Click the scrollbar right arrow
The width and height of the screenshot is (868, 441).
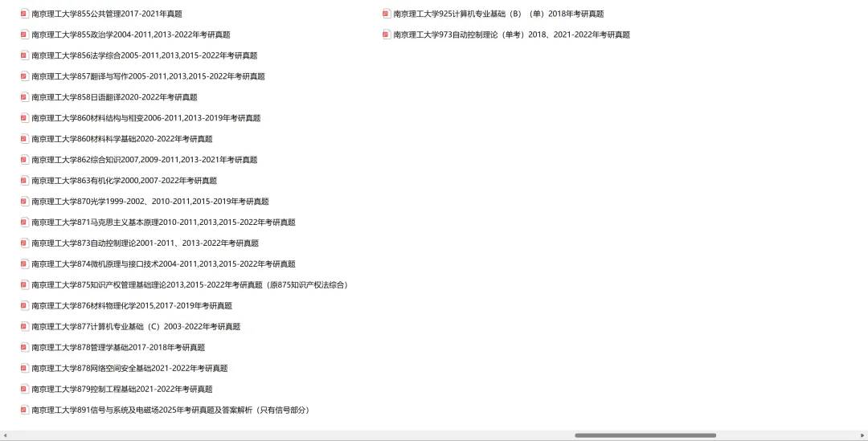pyautogui.click(x=863, y=435)
